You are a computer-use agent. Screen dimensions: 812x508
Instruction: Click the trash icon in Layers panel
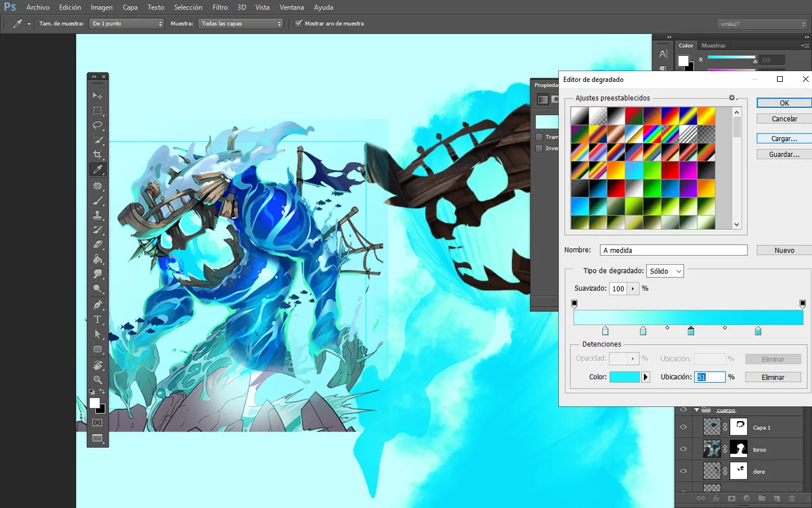tap(792, 499)
